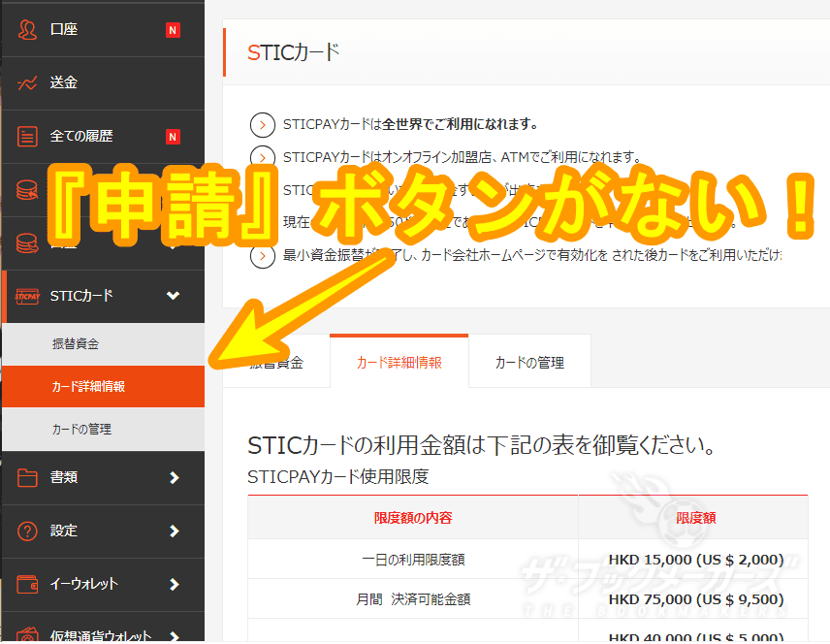
Task: Open 口座 in the sidebar
Action: [103, 30]
